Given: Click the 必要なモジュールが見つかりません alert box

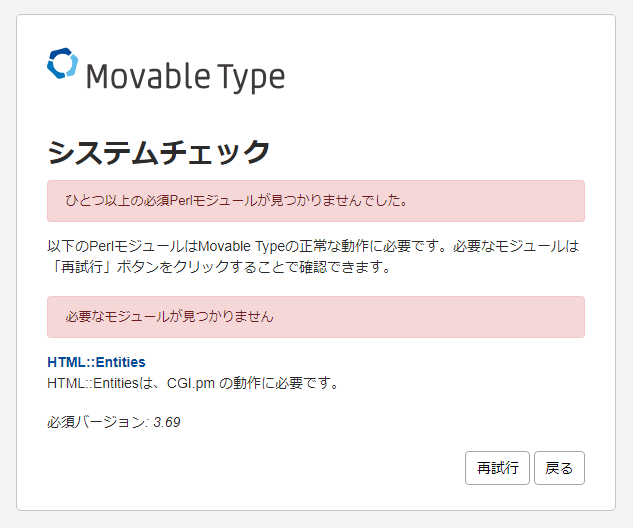Looking at the screenshot, I should 316,317.
